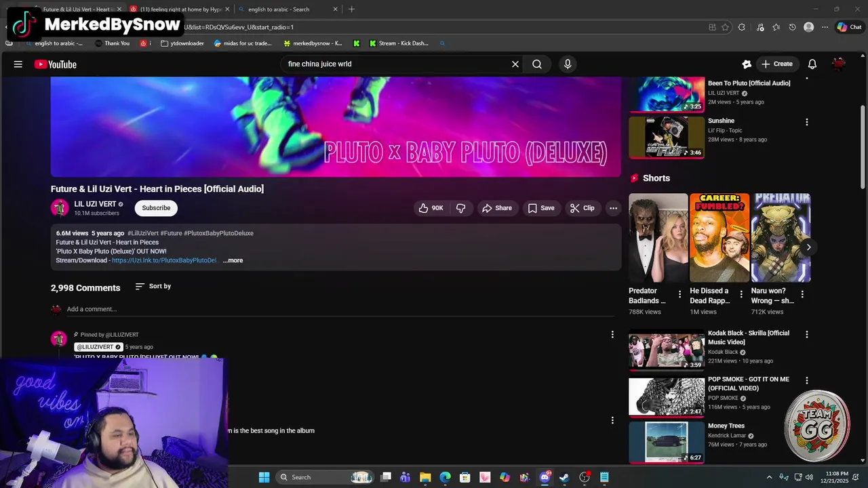The width and height of the screenshot is (868, 488).
Task: Focus the Add a comment field
Action: (x=340, y=309)
